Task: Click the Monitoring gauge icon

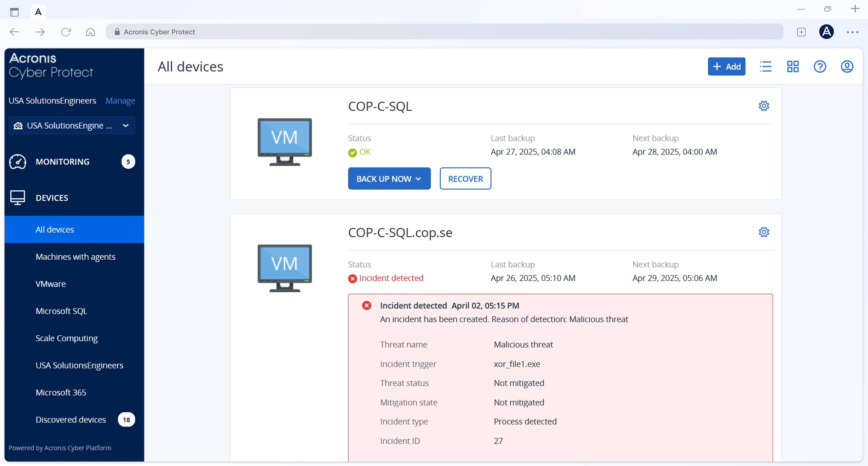Action: (x=18, y=162)
